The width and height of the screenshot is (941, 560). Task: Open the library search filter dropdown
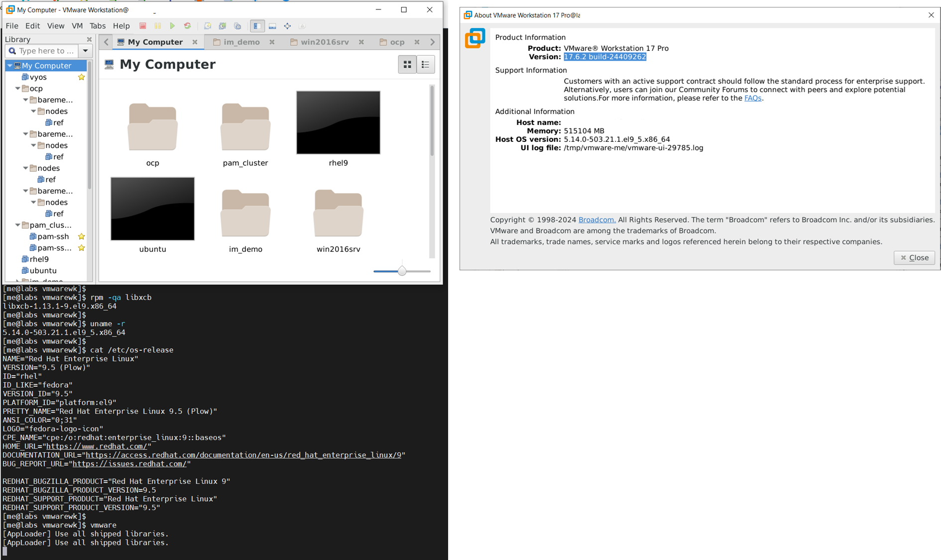click(x=86, y=51)
